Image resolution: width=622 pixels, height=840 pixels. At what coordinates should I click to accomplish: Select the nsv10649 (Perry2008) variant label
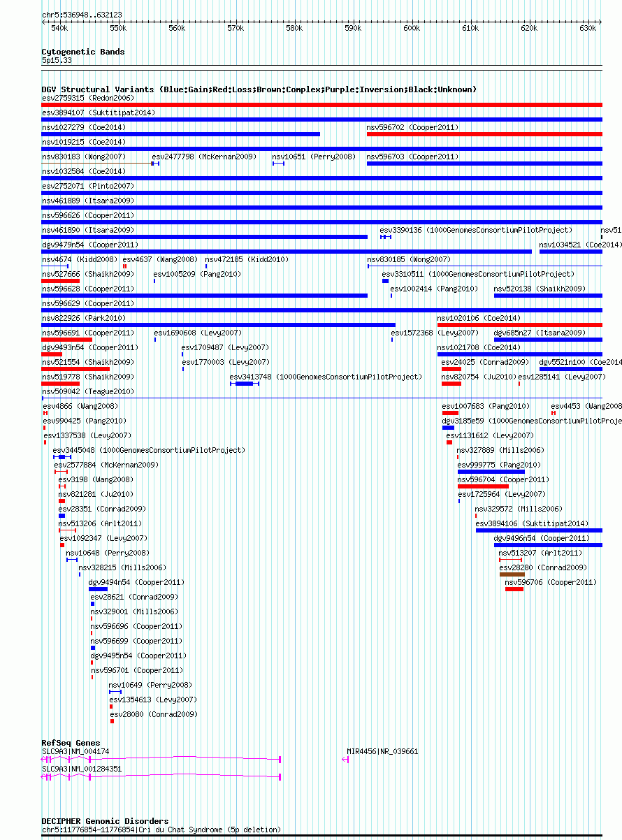150,685
